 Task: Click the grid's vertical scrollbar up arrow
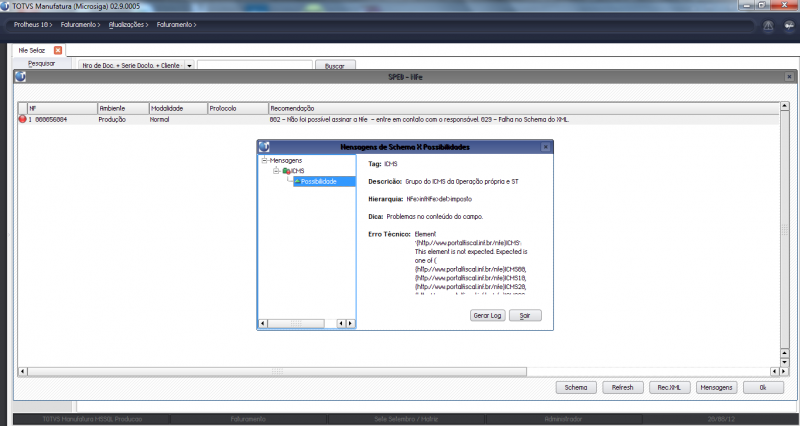(x=785, y=106)
